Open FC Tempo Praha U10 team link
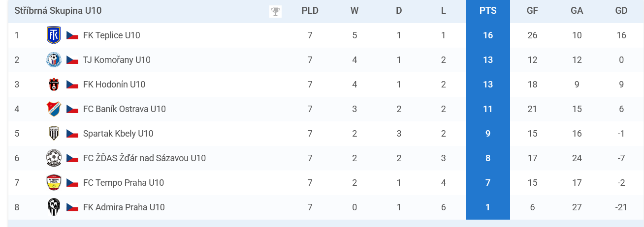This screenshot has width=644, height=227. [124, 183]
